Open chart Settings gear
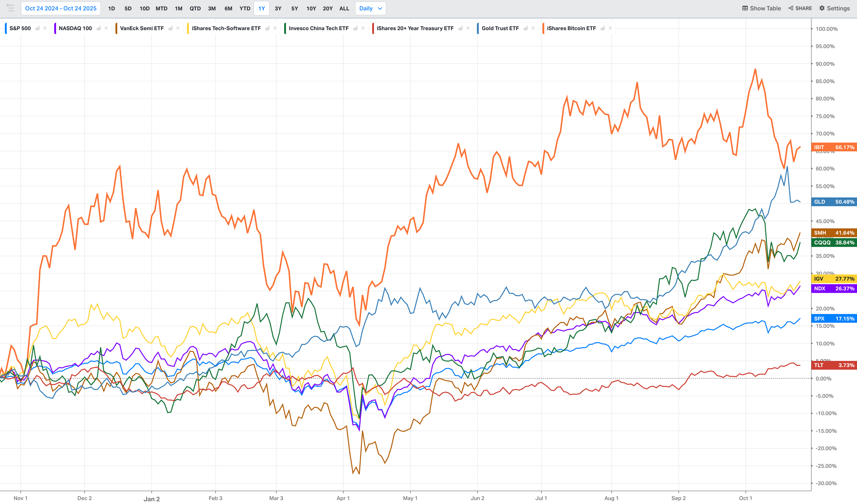 (x=822, y=8)
